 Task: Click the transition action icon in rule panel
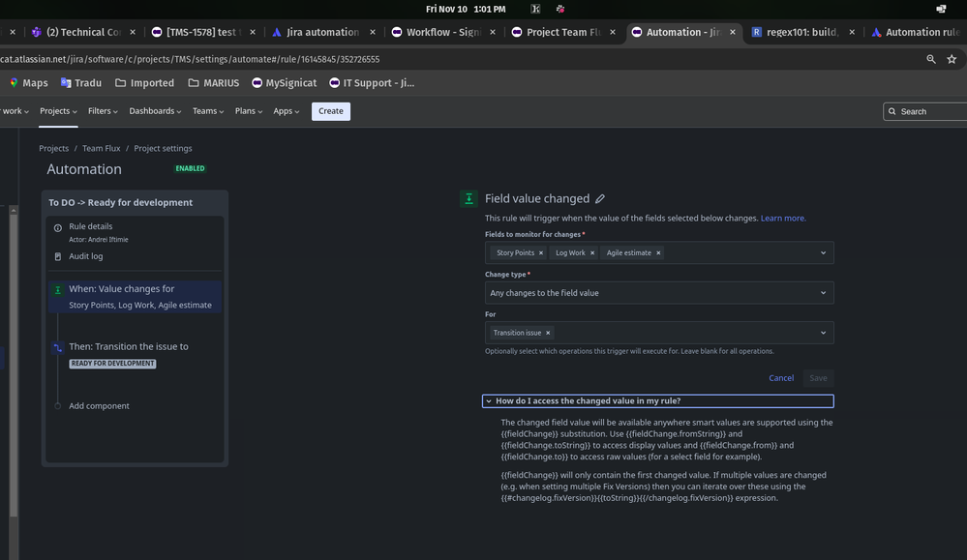[x=58, y=347]
